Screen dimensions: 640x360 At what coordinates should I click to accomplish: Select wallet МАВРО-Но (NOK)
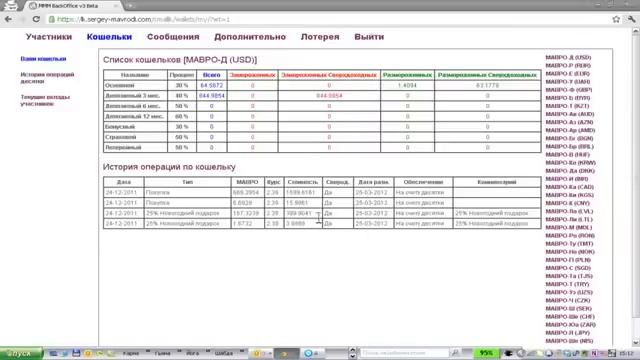pos(570,252)
